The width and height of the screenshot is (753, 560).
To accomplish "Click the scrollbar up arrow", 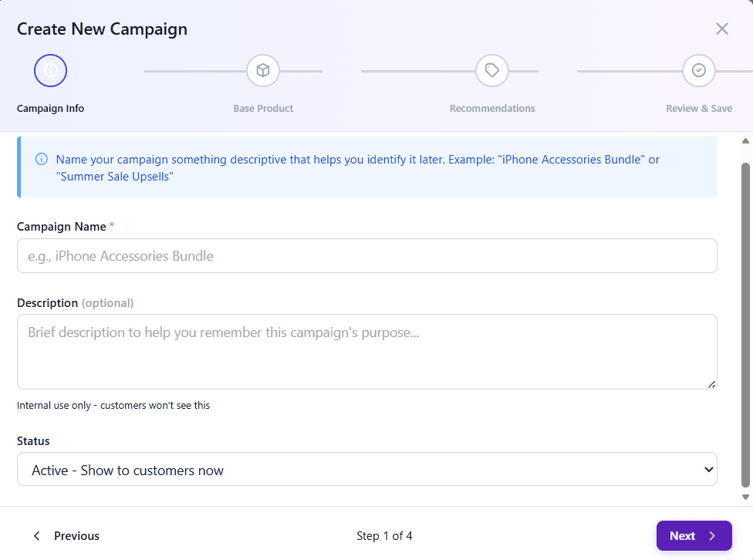I will [x=745, y=141].
